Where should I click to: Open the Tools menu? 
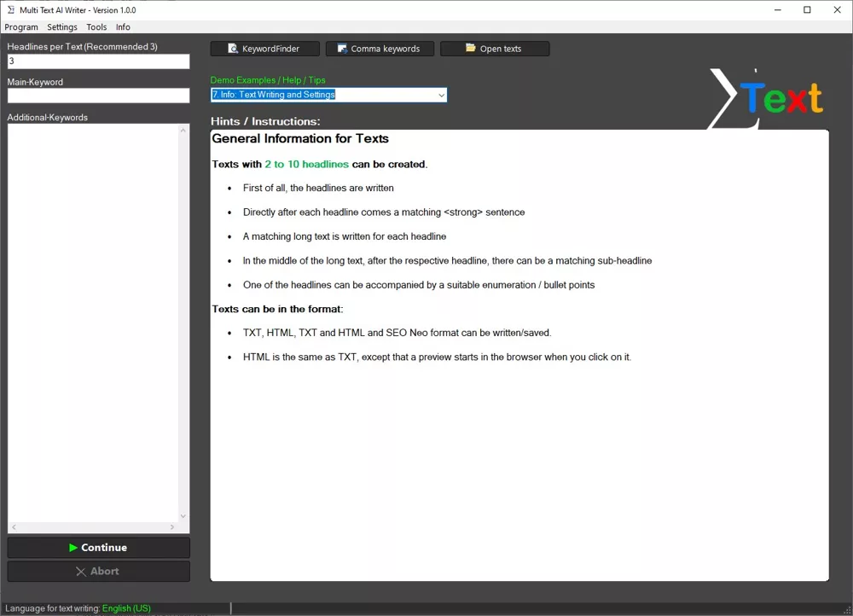pos(96,27)
